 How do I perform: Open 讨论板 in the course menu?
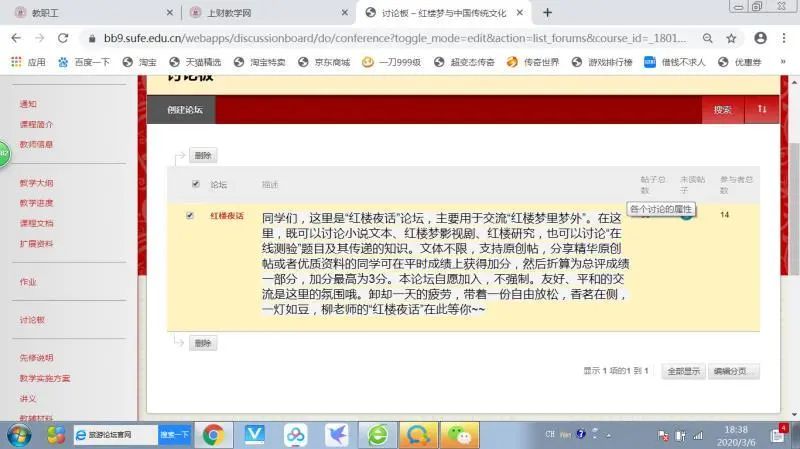pyautogui.click(x=33, y=320)
